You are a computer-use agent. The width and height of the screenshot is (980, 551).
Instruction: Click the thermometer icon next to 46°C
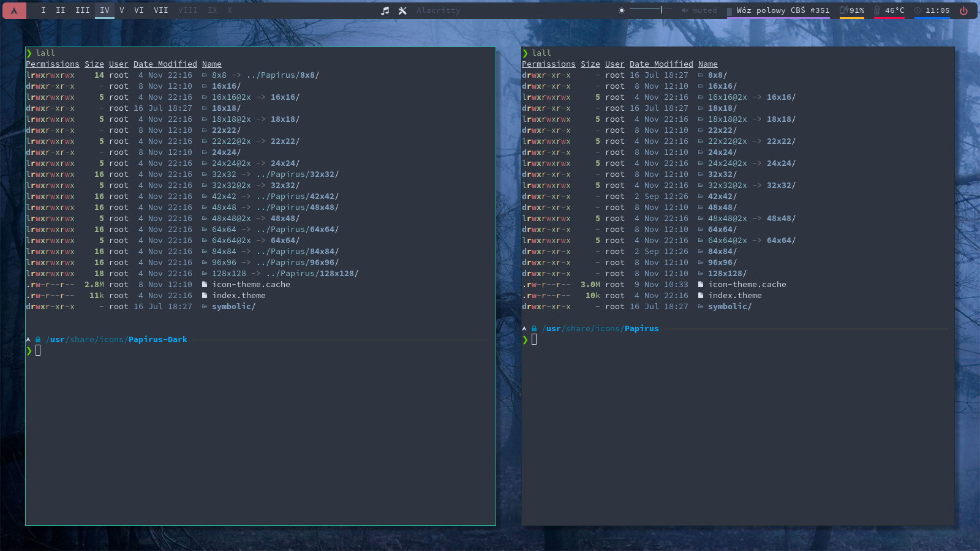click(x=877, y=10)
